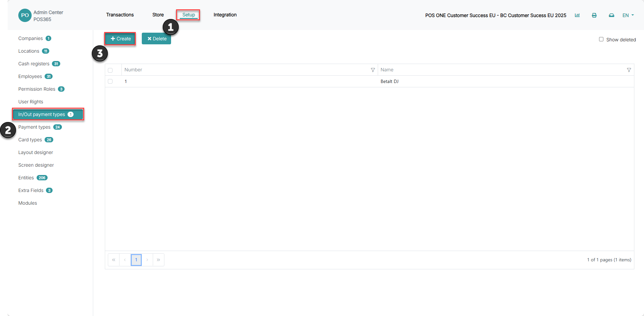Click the cloud icon in header
644x316 pixels.
tap(611, 15)
